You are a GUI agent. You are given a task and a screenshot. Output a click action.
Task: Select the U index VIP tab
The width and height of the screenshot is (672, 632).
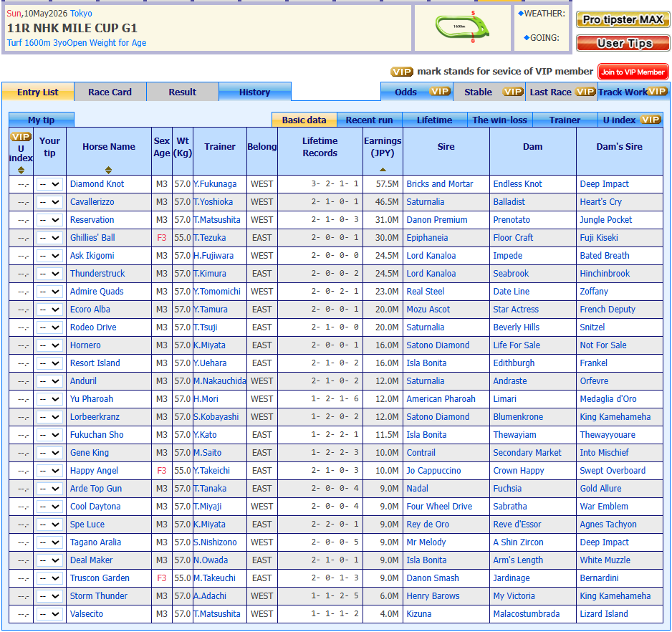[630, 120]
